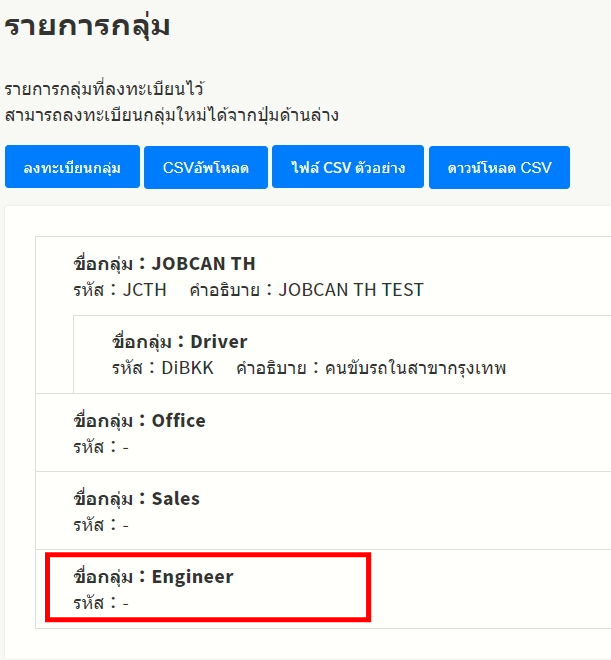Select the Sales group name
The width and height of the screenshot is (611, 660).
click(175, 498)
